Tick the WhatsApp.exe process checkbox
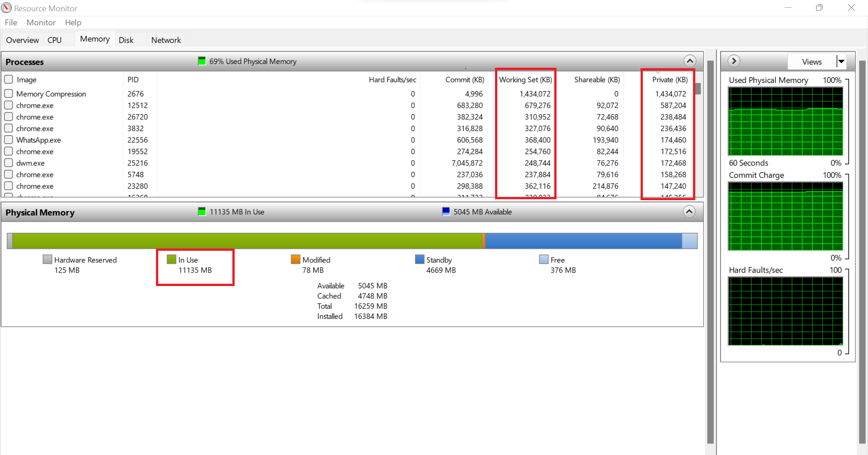The width and height of the screenshot is (868, 455). tap(9, 140)
